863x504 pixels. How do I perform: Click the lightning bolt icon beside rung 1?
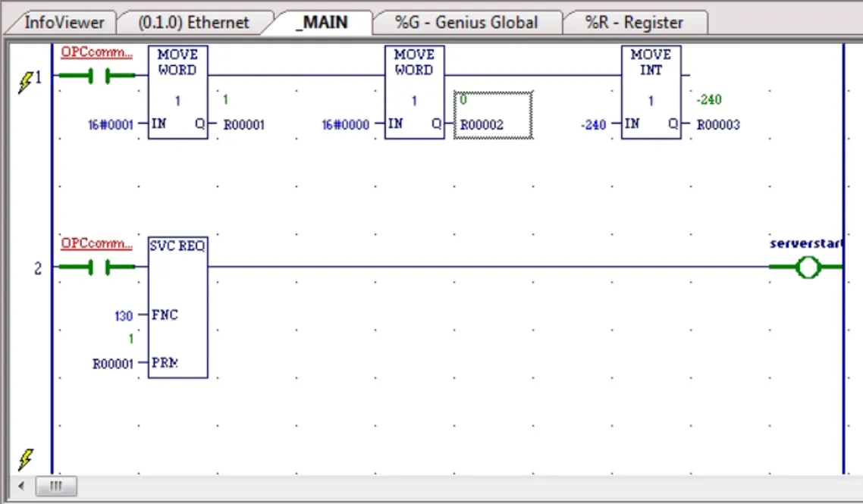(25, 81)
